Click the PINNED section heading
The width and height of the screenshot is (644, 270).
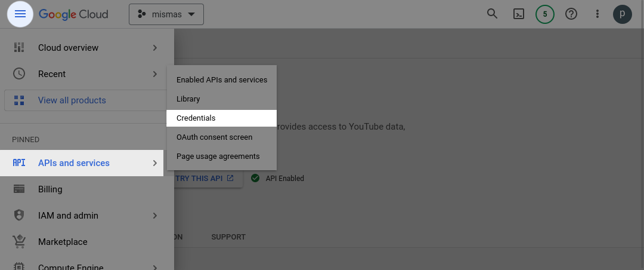(26, 140)
